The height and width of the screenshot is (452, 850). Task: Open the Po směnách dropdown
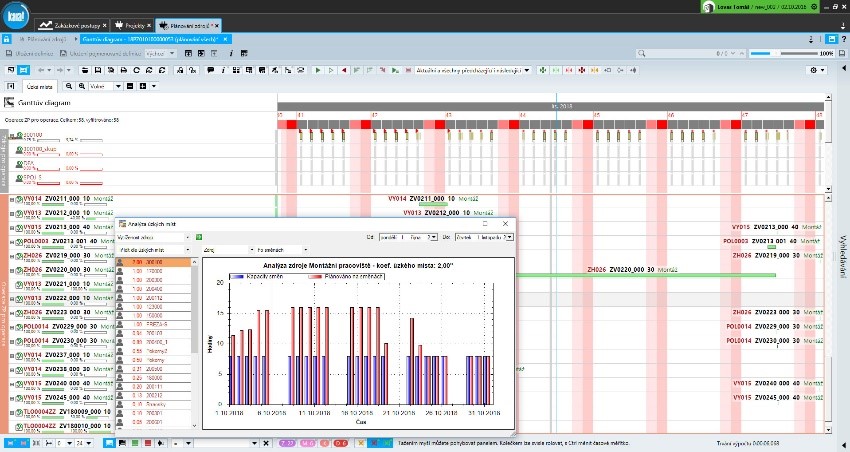tap(282, 250)
